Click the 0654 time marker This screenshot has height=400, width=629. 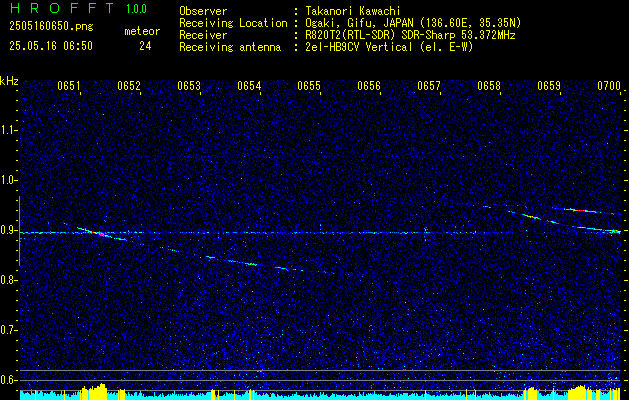249,86
